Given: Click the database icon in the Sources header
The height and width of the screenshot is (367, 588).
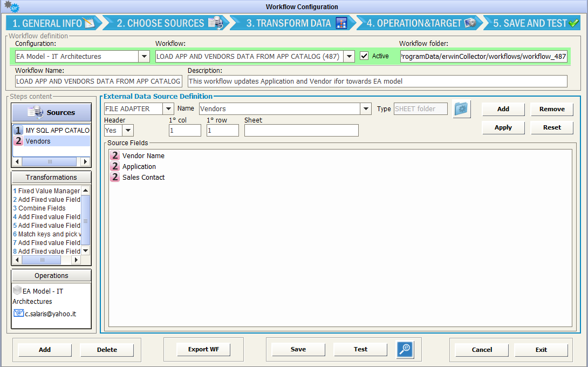Looking at the screenshot, I should click(x=36, y=112).
